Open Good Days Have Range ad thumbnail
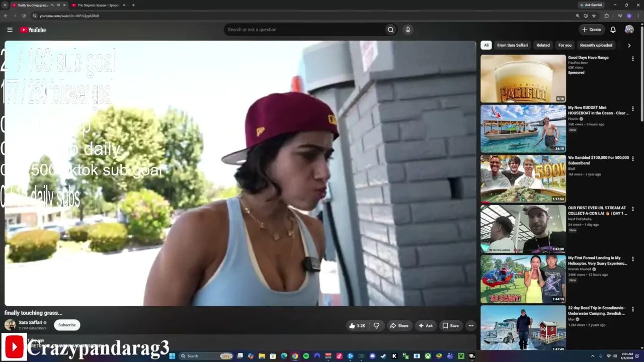 coord(523,78)
